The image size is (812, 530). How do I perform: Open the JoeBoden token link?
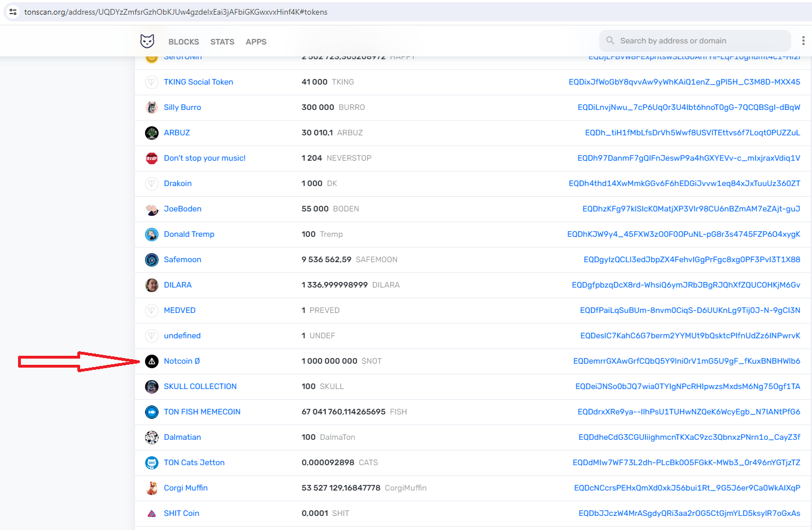183,209
